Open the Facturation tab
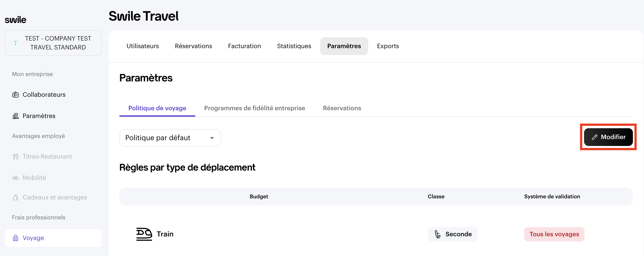 coord(244,46)
